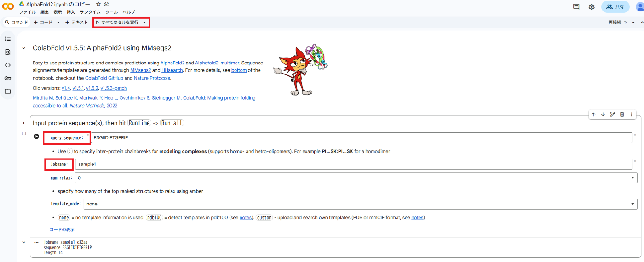The width and height of the screenshot is (644, 262).
Task: Open the ヘルプ menu
Action: [x=129, y=12]
